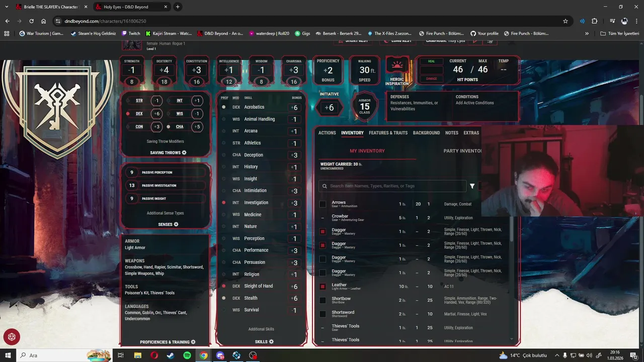
Task: Open Tüm Yer İşaretleri bookmarks folder
Action: [619, 33]
